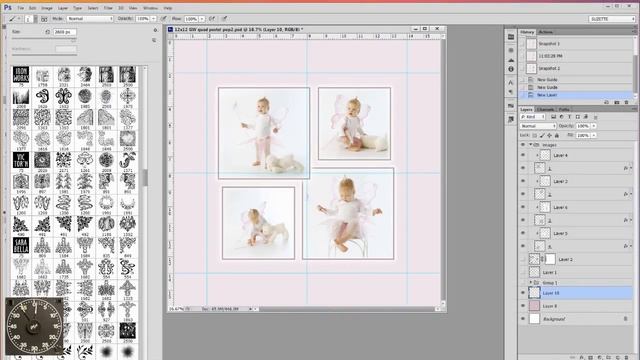Open the File menu
The height and width of the screenshot is (360, 640).
point(20,8)
